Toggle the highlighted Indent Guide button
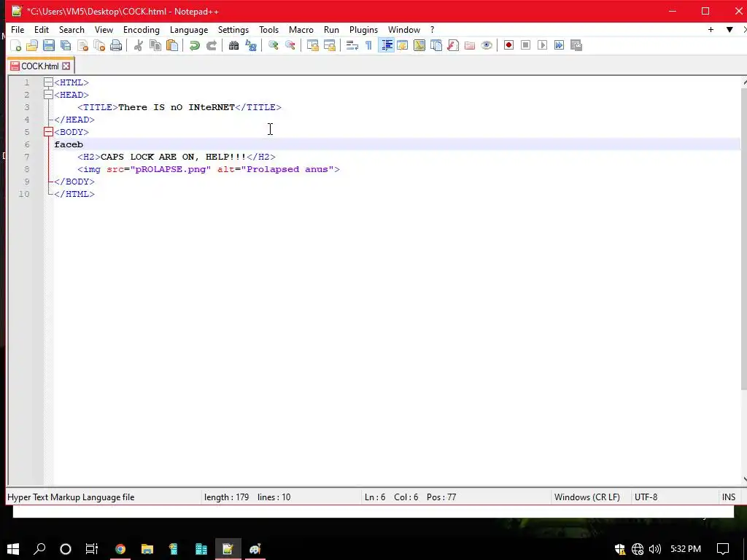This screenshot has width=747, height=560. 387,45
